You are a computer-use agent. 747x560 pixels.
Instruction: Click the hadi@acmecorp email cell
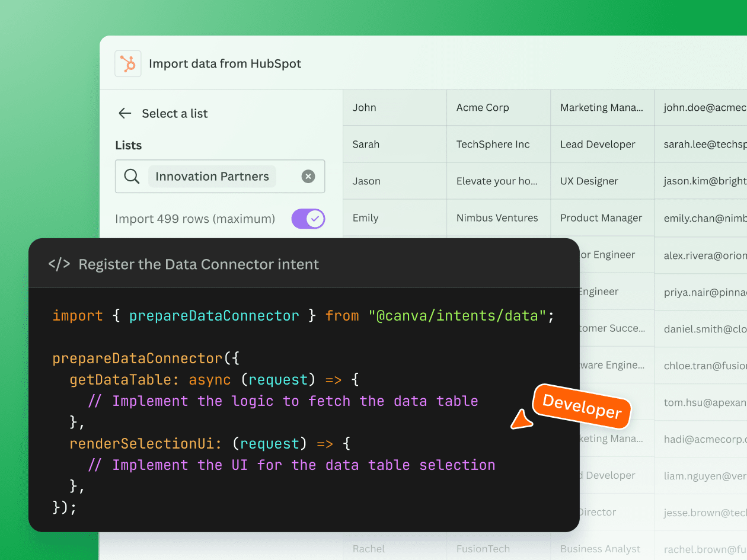click(x=701, y=439)
